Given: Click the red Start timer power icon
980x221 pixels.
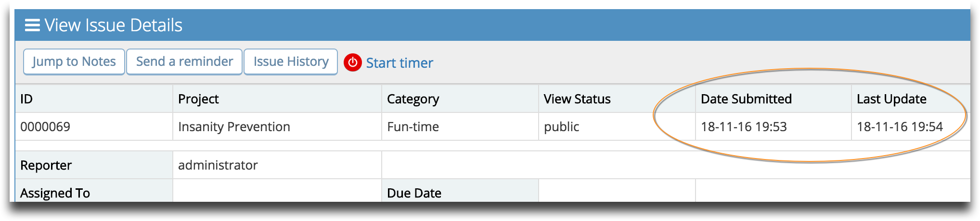Looking at the screenshot, I should tap(353, 62).
